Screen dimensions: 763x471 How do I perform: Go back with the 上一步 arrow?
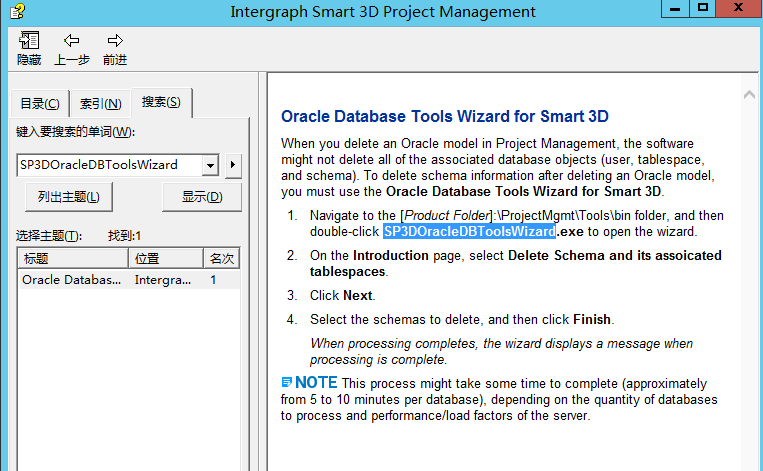pyautogui.click(x=72, y=48)
